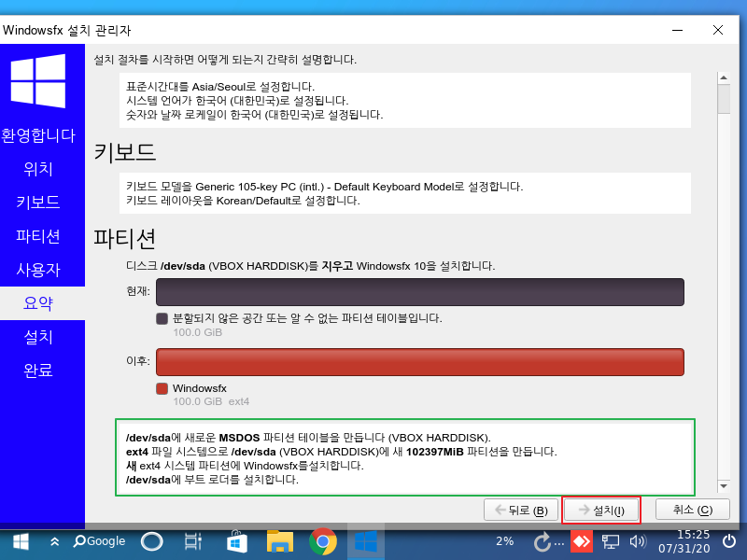Click the MSDOS partition table line
Image resolution: width=747 pixels, height=560 pixels.
coord(308,438)
